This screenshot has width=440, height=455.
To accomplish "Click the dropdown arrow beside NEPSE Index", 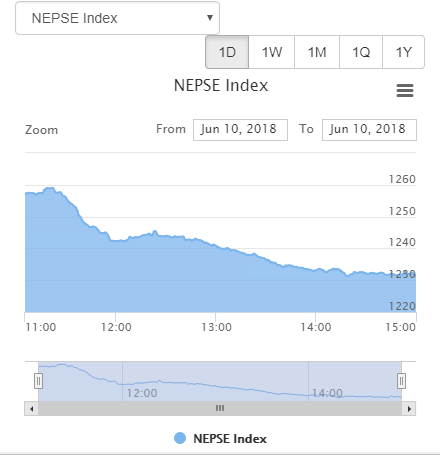I will point(210,17).
